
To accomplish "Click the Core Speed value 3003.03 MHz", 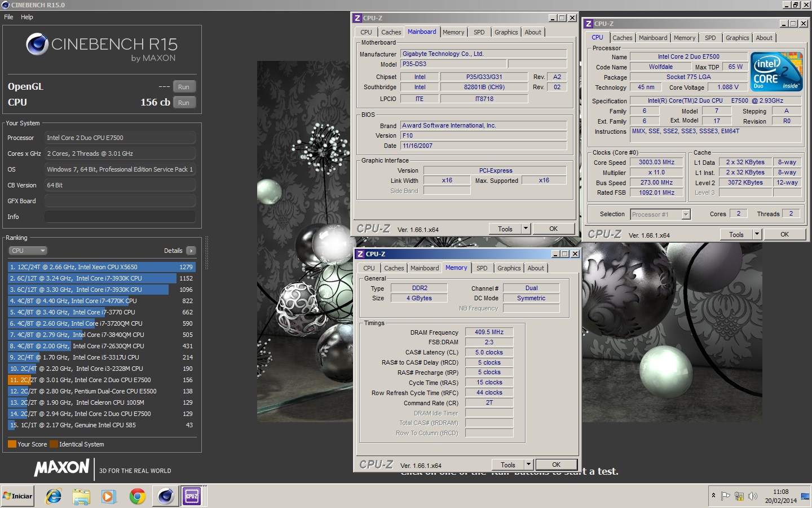I will pyautogui.click(x=656, y=162).
